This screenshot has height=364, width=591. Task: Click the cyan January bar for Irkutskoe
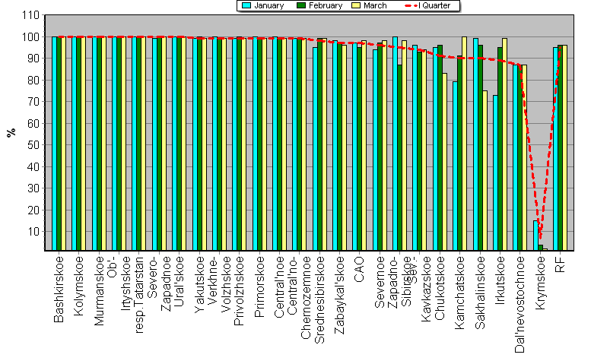pos(495,173)
